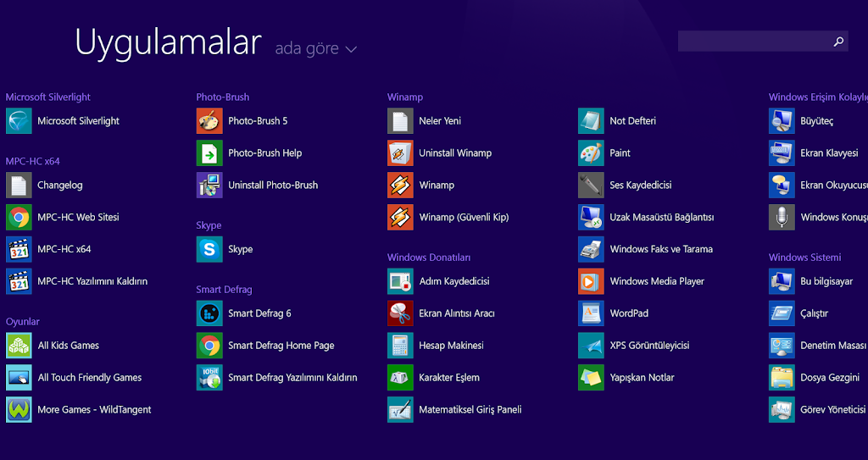
Task: Open Matematiksel Giriş Paneli icon
Action: 400,410
